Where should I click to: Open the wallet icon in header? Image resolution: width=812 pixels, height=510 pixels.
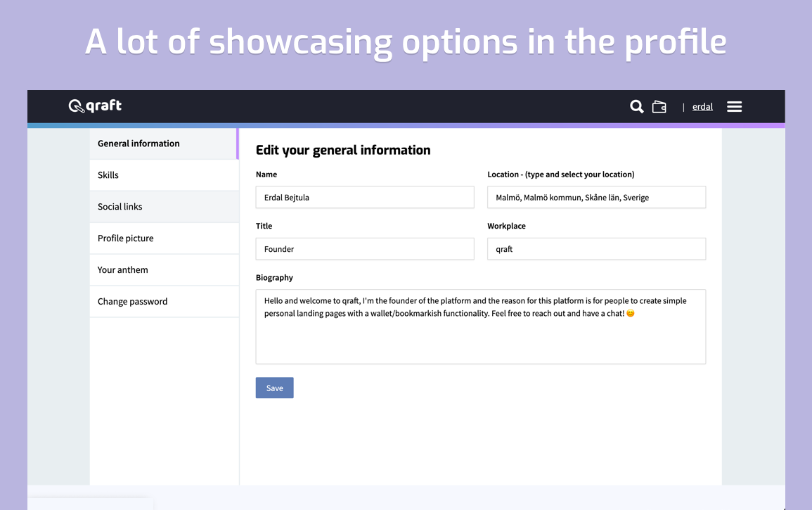[x=659, y=107]
